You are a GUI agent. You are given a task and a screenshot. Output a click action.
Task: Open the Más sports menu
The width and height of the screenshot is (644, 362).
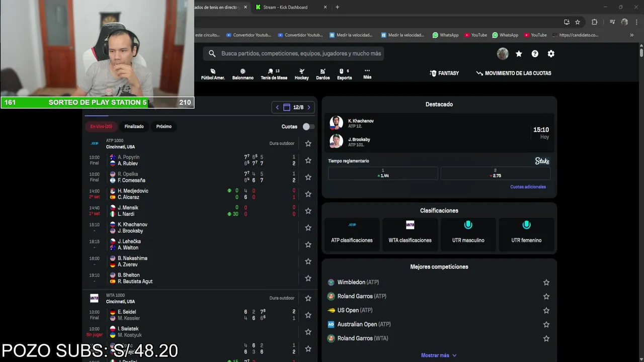[x=367, y=74]
